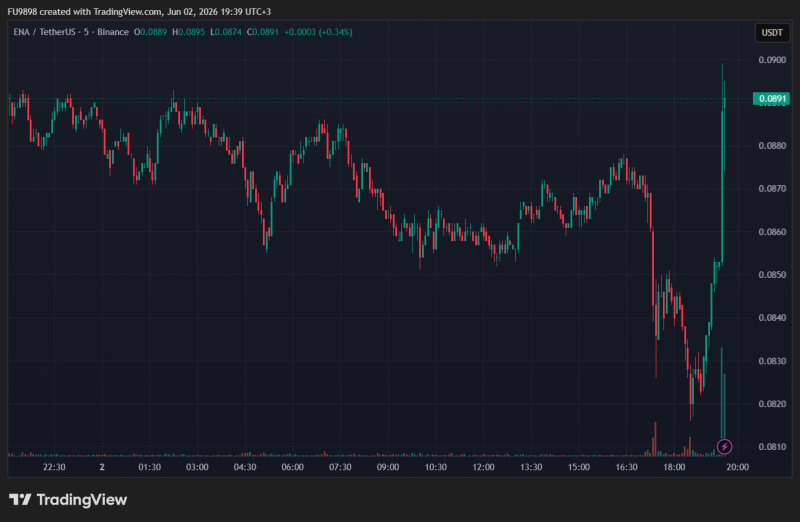Click the date label 2 on time axis
This screenshot has width=800, height=522.
(x=102, y=467)
